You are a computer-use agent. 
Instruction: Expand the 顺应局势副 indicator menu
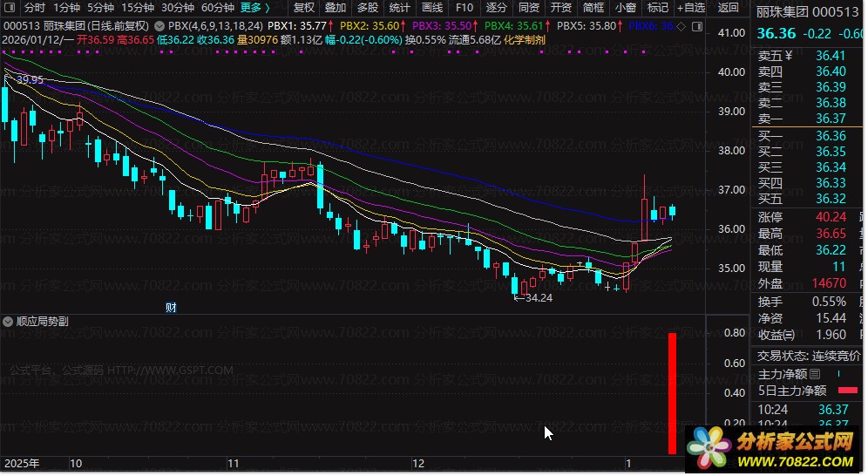(9, 321)
